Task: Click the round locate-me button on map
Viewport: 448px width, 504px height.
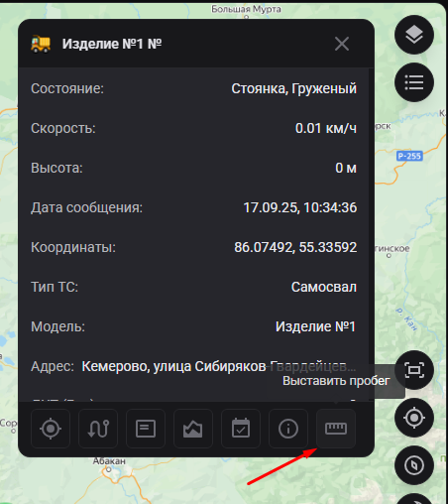Action: (x=414, y=418)
